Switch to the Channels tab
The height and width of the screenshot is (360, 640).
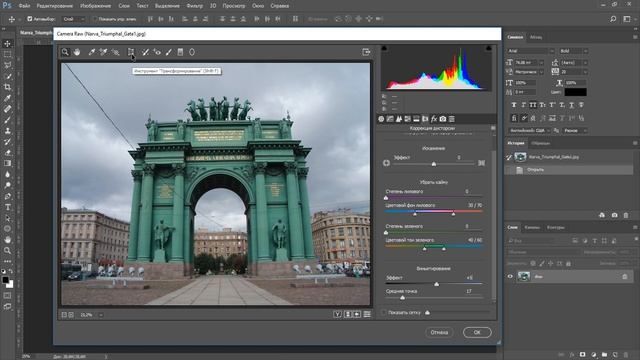tap(532, 227)
